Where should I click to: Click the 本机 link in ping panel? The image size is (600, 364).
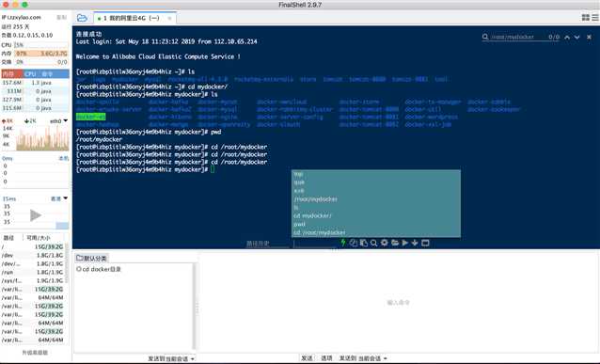coord(64,158)
